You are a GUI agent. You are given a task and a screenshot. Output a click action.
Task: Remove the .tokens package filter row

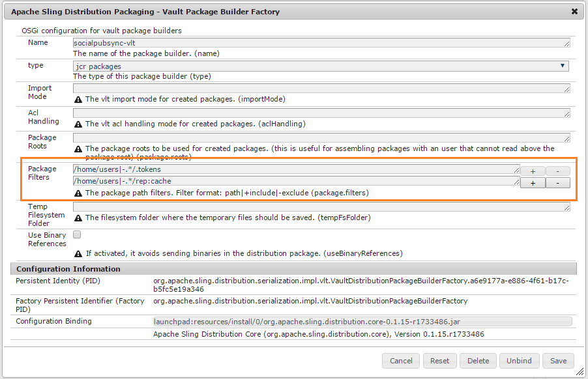[557, 171]
